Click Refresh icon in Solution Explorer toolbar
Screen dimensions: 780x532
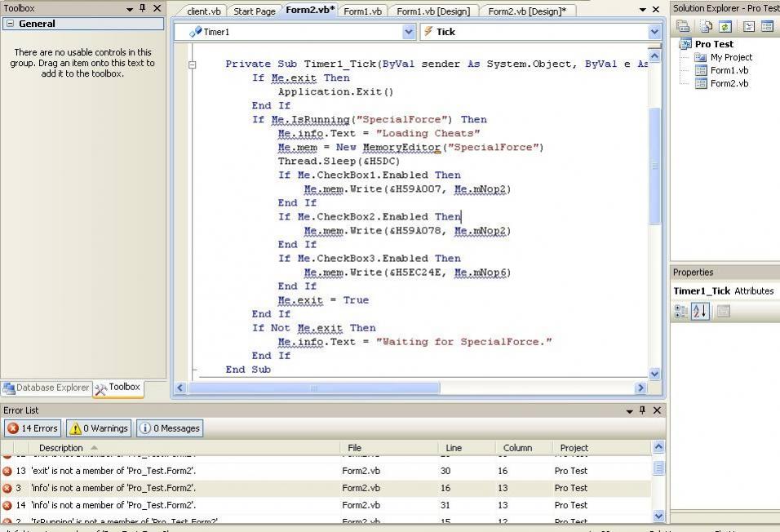pos(725,26)
